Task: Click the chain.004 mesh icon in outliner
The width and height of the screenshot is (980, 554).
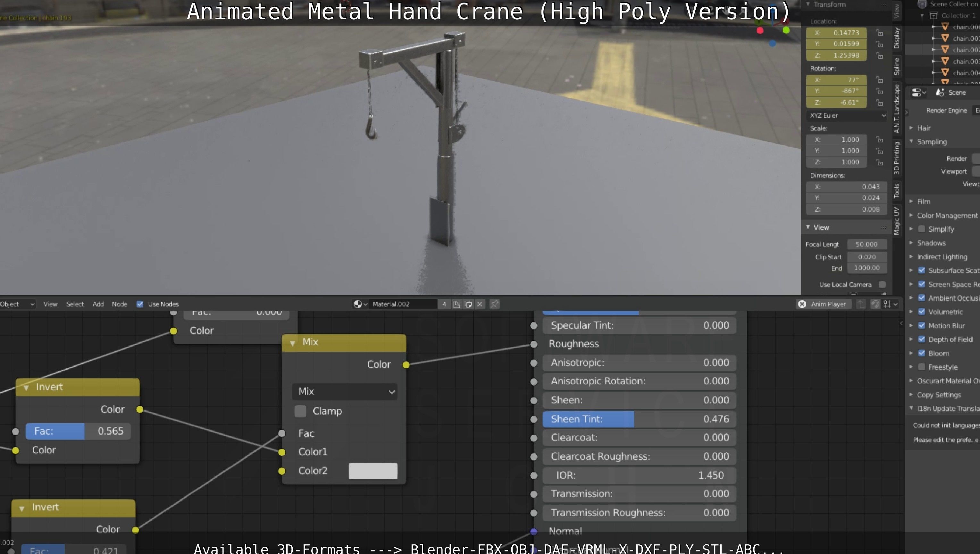Action: 945,72
